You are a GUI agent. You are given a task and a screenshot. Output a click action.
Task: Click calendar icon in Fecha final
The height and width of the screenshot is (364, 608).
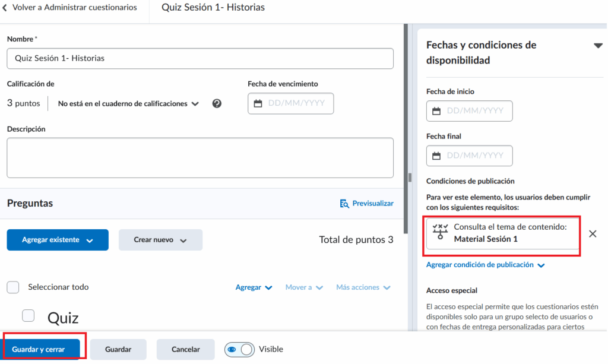436,156
